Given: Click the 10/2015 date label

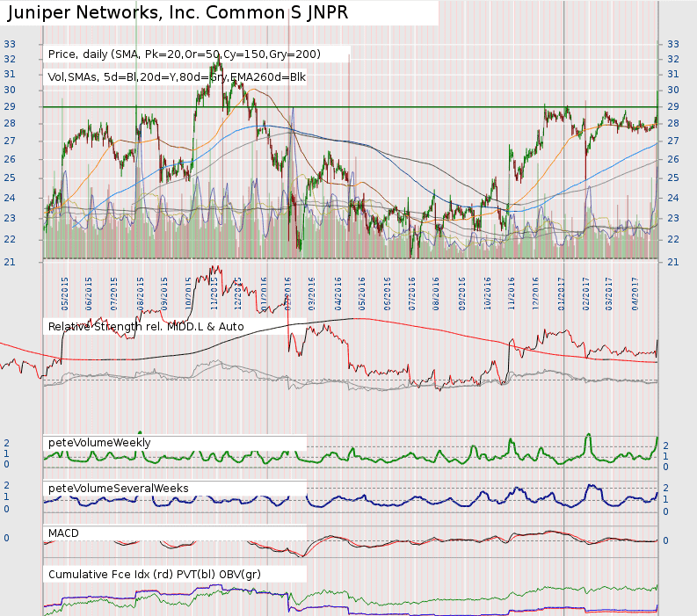Looking at the screenshot, I should (x=188, y=294).
